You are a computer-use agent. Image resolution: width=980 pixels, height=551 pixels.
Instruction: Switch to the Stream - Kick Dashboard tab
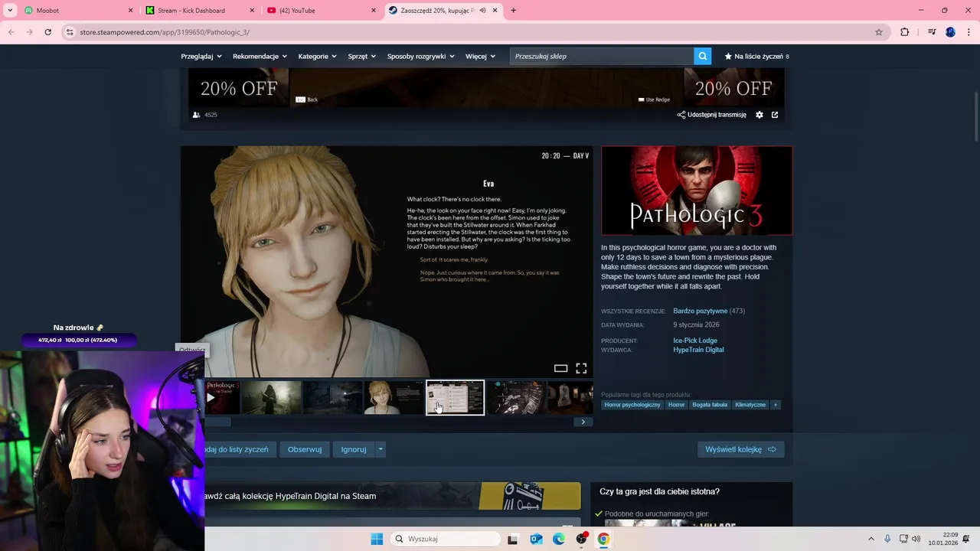[199, 11]
